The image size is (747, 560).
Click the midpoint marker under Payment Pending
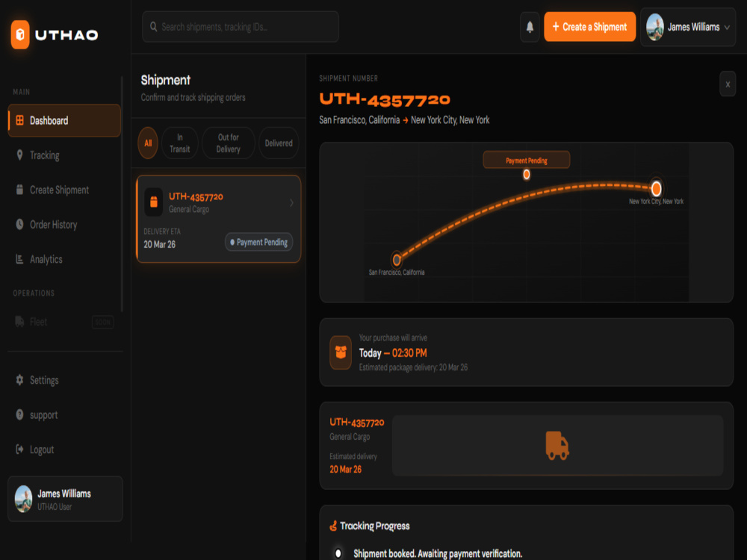point(527,175)
